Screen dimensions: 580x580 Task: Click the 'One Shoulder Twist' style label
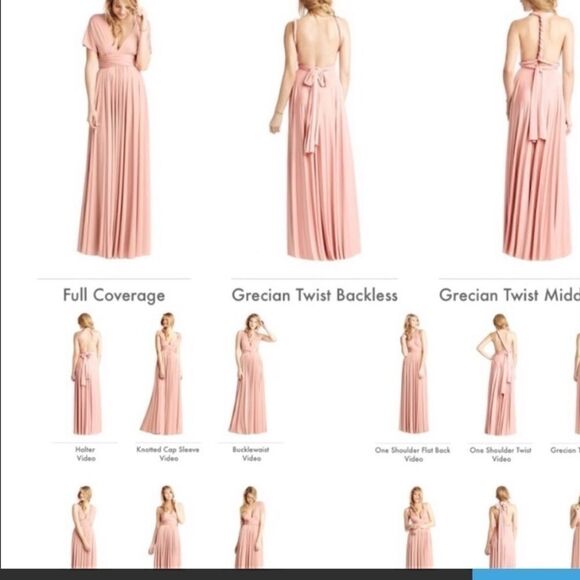pyautogui.click(x=500, y=450)
